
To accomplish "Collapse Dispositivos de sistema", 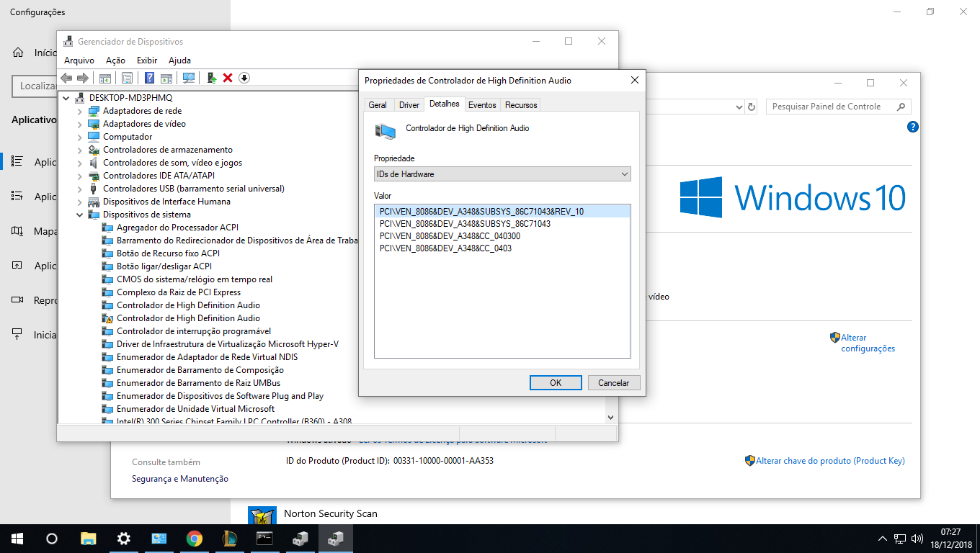I will click(x=80, y=215).
